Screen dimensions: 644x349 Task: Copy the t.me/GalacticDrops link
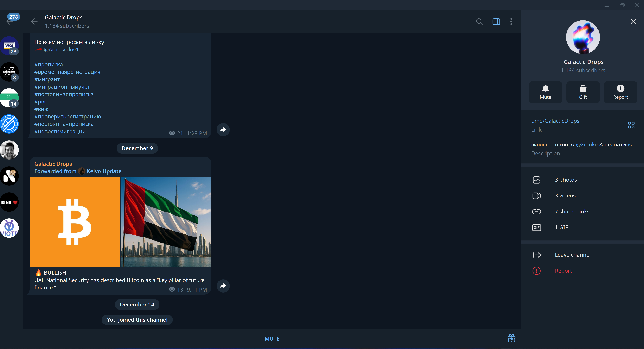click(x=555, y=121)
